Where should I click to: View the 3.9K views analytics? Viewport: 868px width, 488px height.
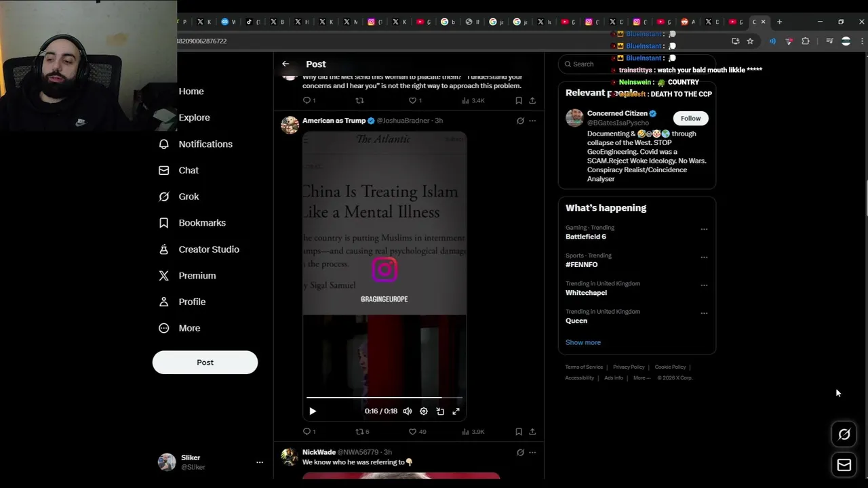(x=473, y=432)
